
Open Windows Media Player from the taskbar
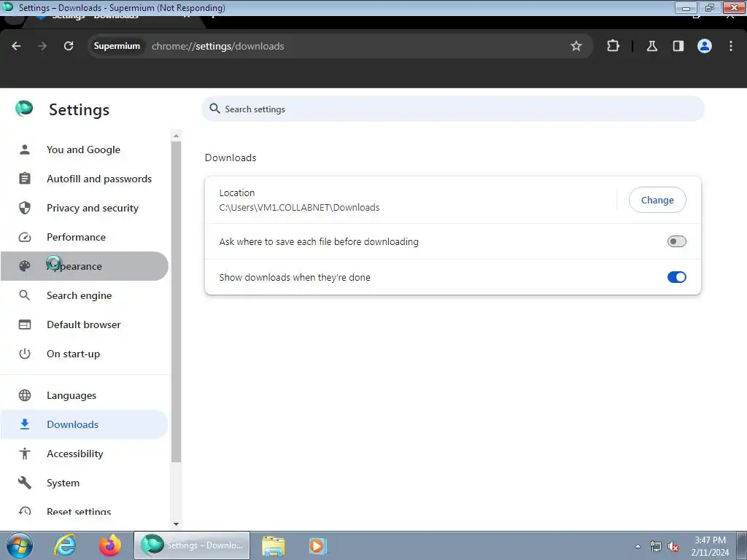click(317, 545)
